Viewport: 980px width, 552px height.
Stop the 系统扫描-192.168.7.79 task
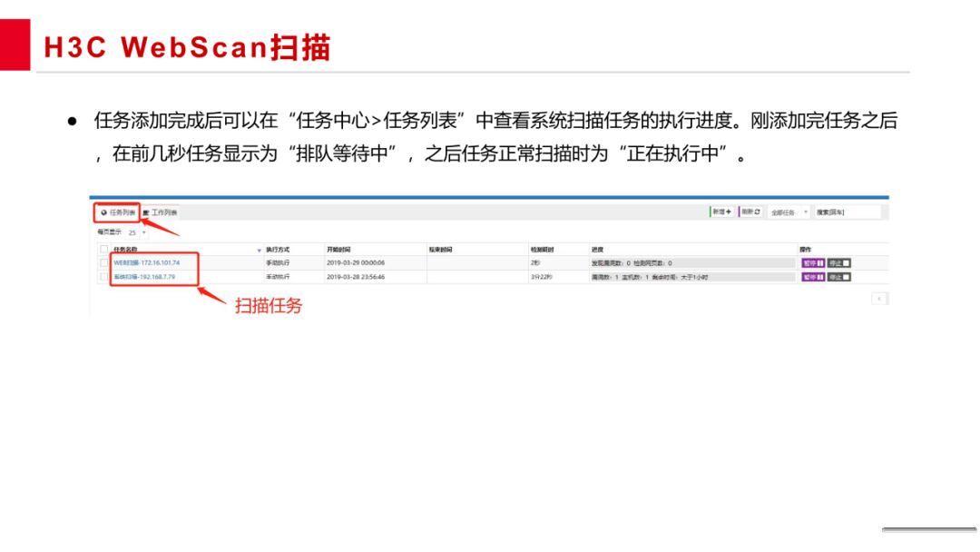pos(839,277)
